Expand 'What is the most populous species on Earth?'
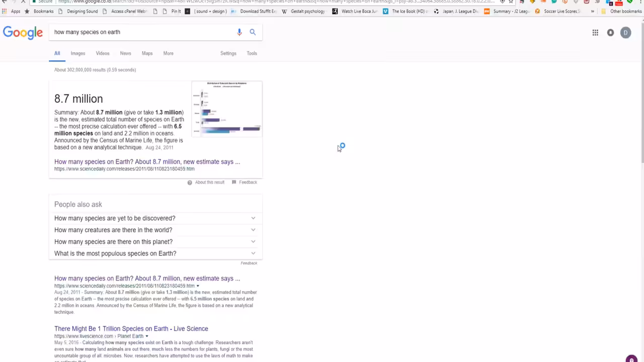The image size is (644, 362). point(155,253)
